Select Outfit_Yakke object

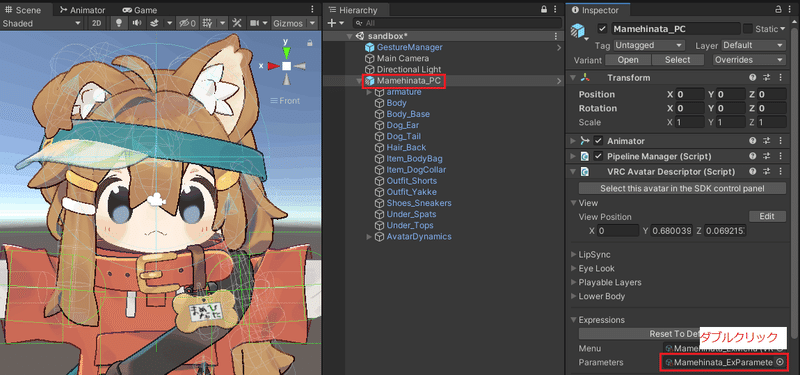point(411,192)
